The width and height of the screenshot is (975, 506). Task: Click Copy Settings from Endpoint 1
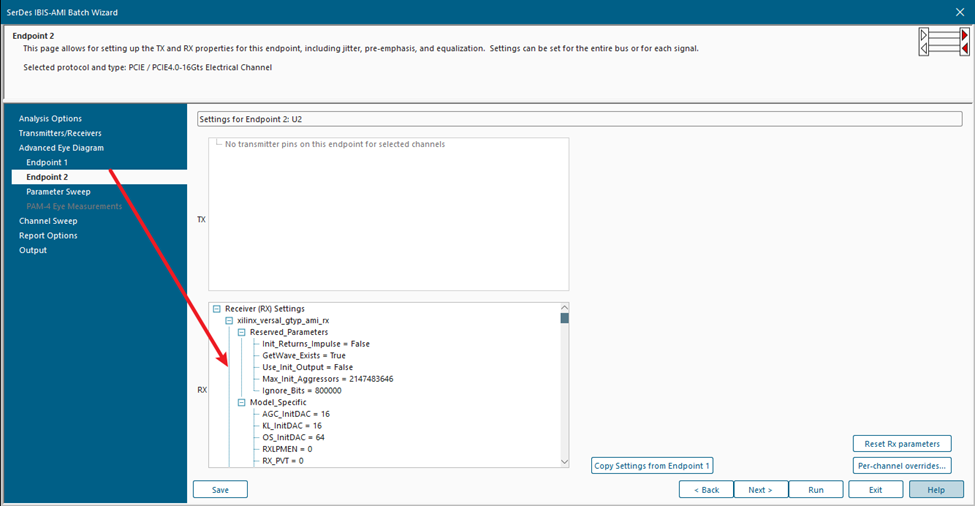tap(651, 466)
